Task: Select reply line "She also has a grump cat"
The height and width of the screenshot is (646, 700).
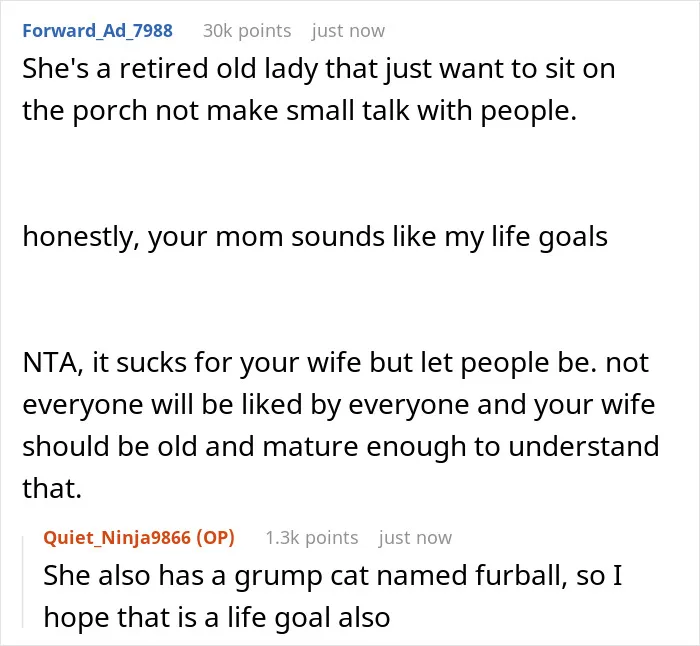Action: pos(333,575)
